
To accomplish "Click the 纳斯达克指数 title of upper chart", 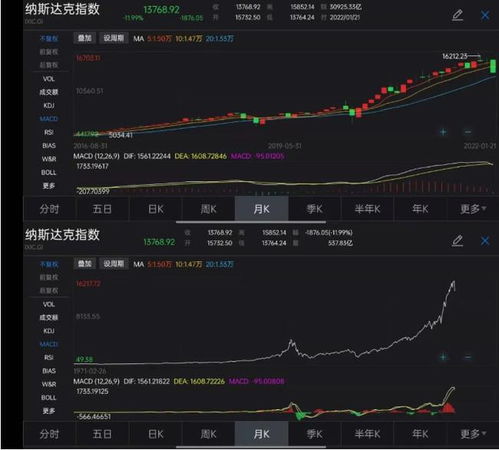I will (62, 9).
